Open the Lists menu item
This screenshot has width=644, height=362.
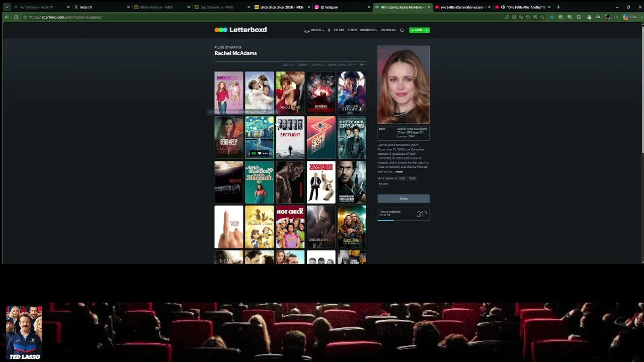pyautogui.click(x=352, y=30)
